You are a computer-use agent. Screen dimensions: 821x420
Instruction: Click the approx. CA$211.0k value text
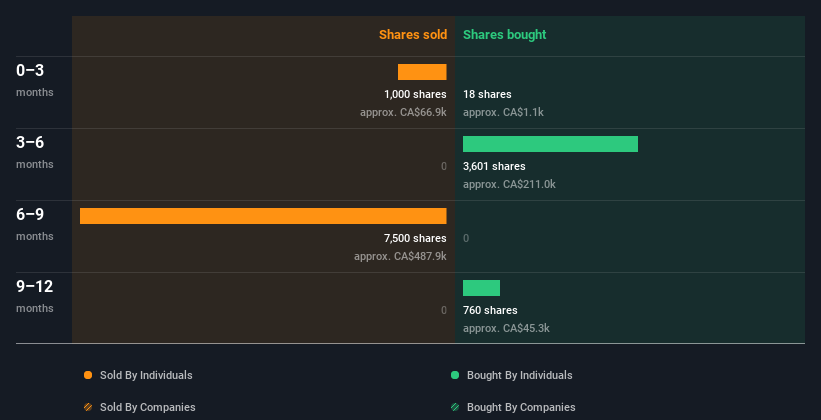[x=509, y=184]
